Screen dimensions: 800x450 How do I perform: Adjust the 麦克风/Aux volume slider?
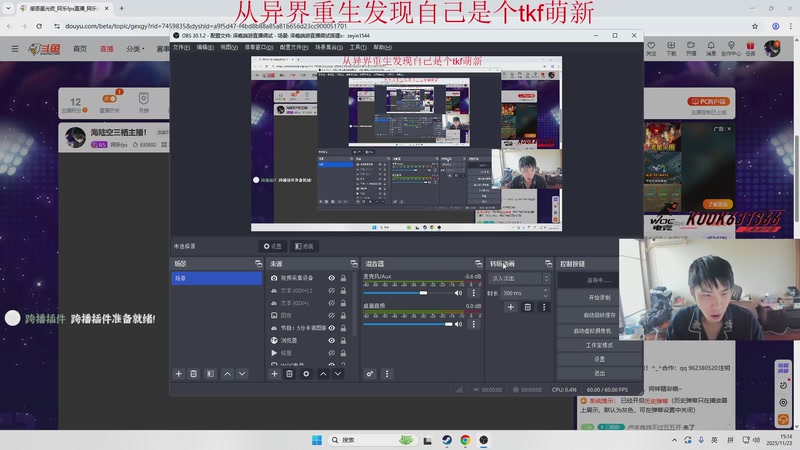(407, 293)
